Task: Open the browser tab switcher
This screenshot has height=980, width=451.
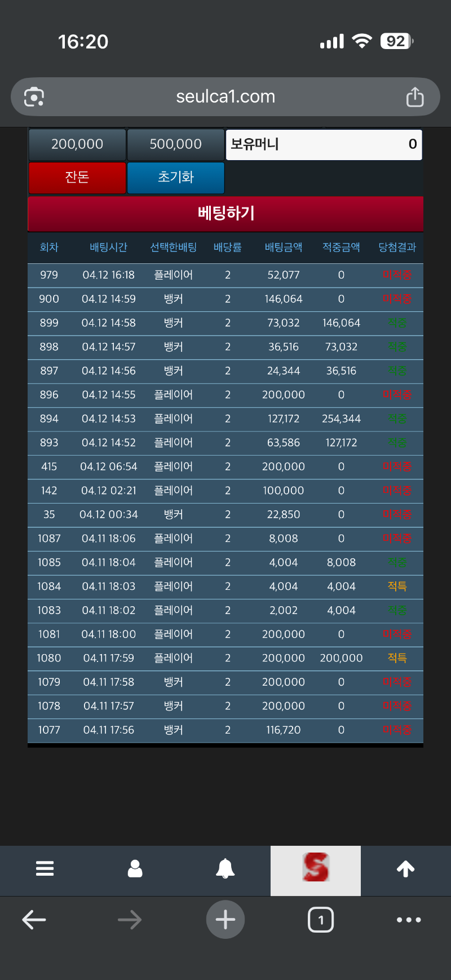Action: (x=321, y=920)
